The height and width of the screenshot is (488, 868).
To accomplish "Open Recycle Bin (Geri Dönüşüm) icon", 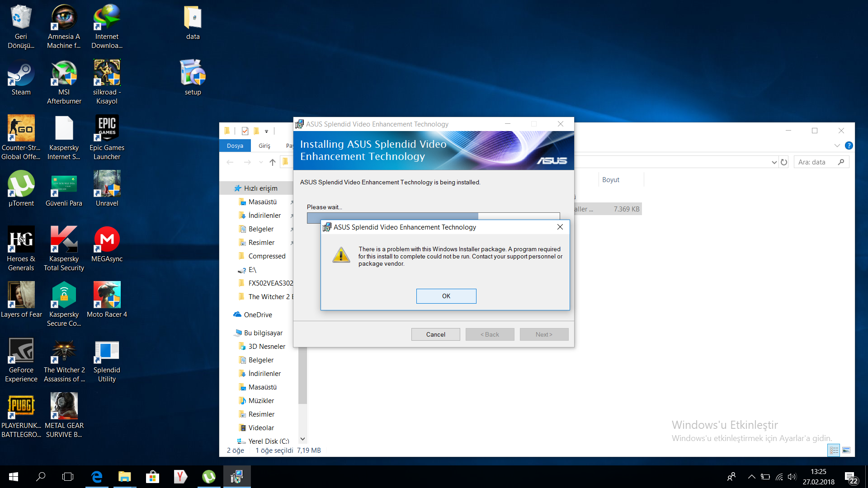I will [21, 27].
